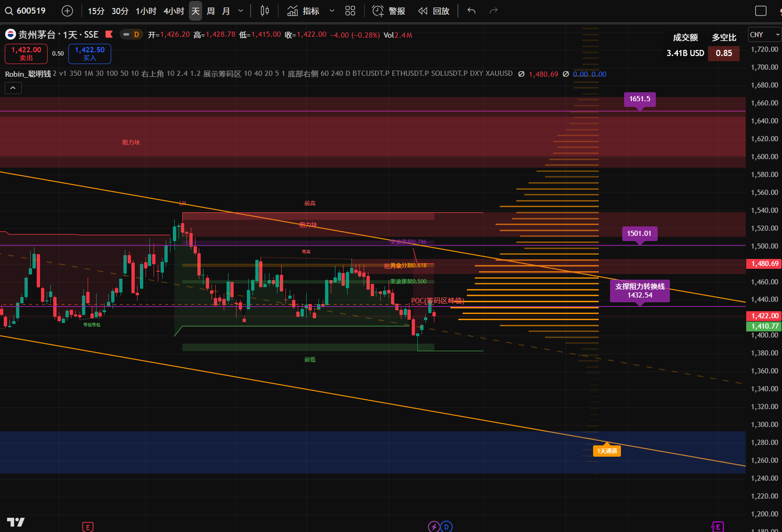This screenshot has width=782, height=532.
Task: Click the undo arrow
Action: click(x=472, y=11)
